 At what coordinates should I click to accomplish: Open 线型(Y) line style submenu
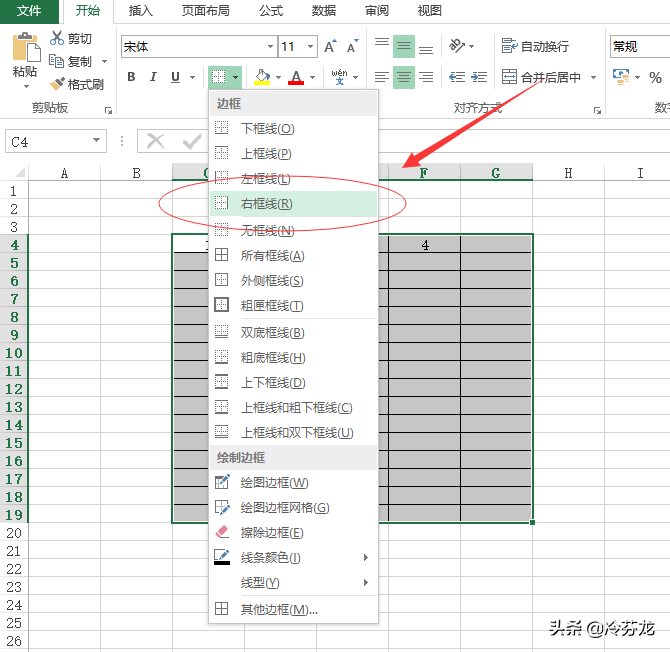[x=294, y=583]
